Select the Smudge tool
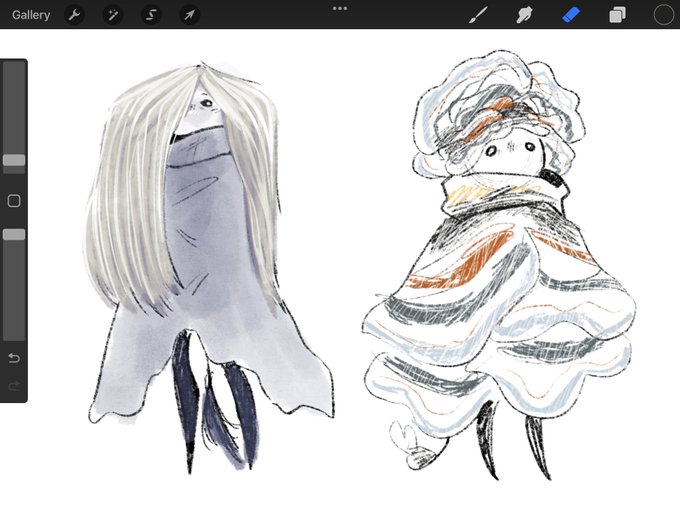This screenshot has height=510, width=680. [x=524, y=15]
